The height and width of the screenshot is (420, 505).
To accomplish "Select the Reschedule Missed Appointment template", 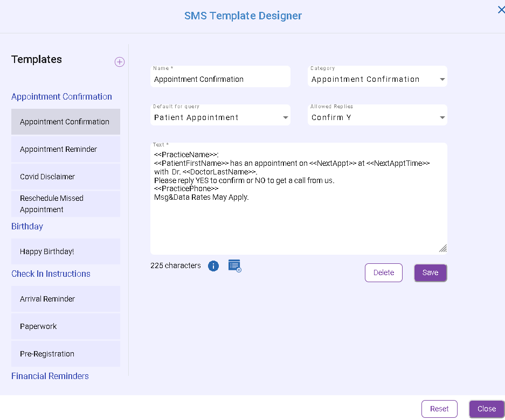I will 66,204.
